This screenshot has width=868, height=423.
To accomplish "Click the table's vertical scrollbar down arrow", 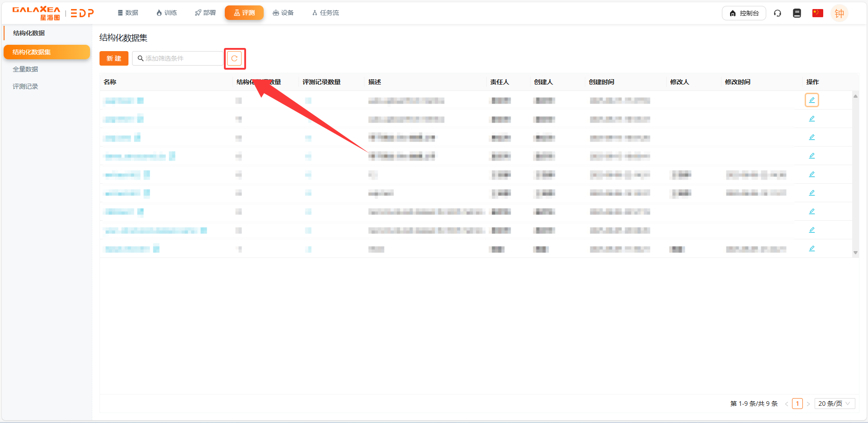I will (x=855, y=252).
